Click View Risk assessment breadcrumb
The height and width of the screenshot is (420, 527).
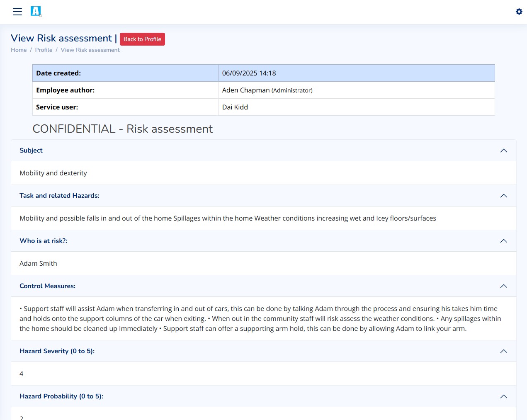click(x=90, y=50)
